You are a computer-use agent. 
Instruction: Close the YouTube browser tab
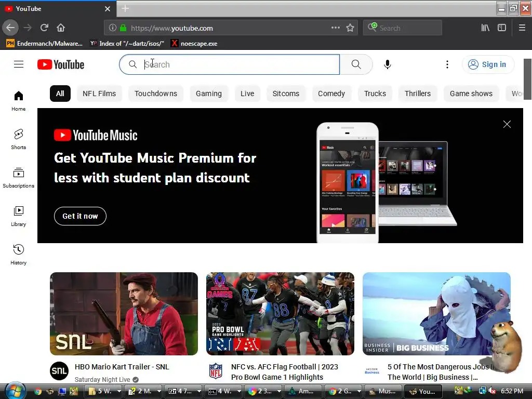click(107, 9)
